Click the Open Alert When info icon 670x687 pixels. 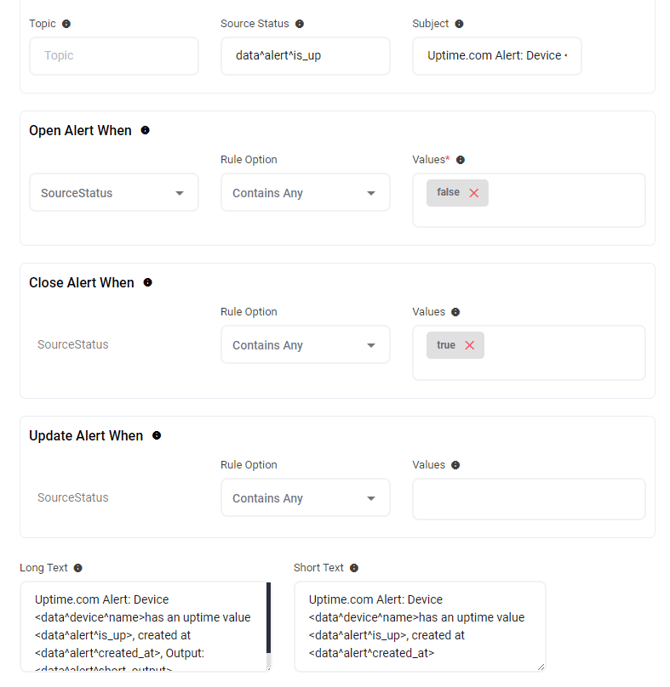[145, 131]
